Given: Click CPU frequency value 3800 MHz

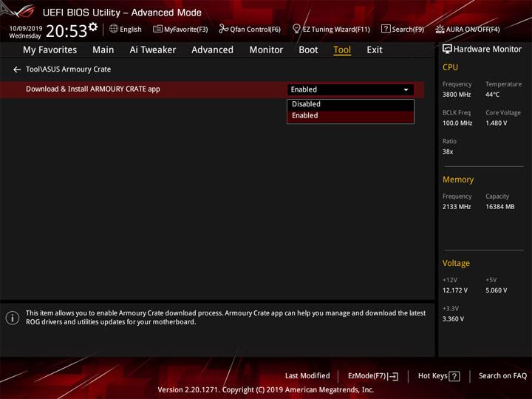Looking at the screenshot, I should 457,95.
